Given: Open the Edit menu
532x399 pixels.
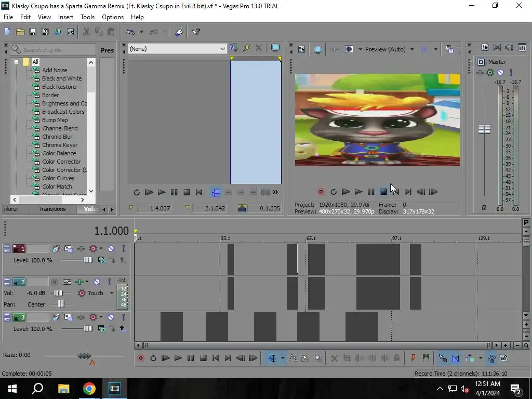Looking at the screenshot, I should 25,17.
